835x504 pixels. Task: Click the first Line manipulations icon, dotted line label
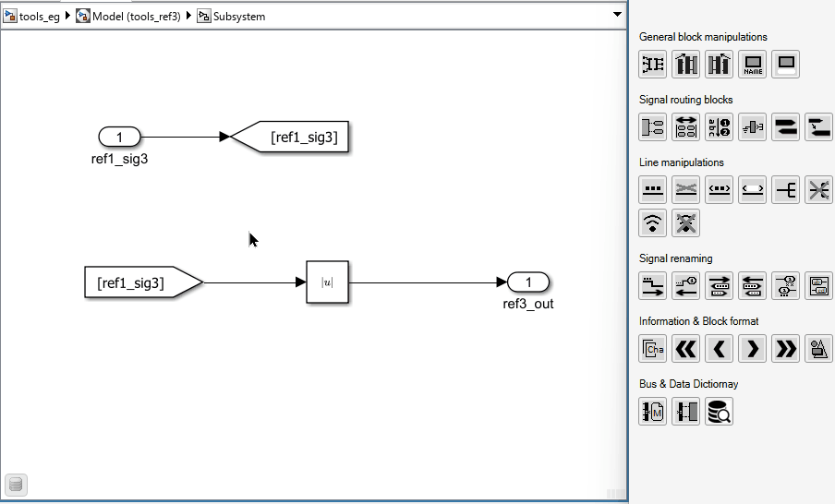(x=652, y=190)
